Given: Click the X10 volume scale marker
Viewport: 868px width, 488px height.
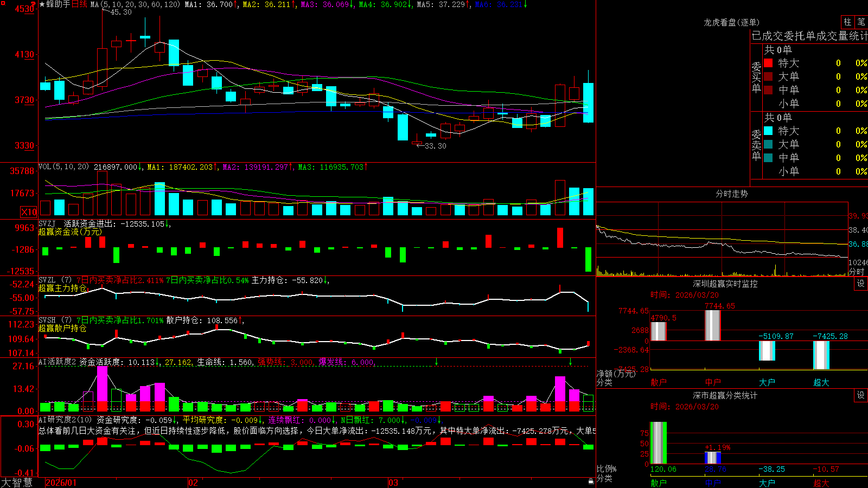Looking at the screenshot, I should [x=29, y=212].
